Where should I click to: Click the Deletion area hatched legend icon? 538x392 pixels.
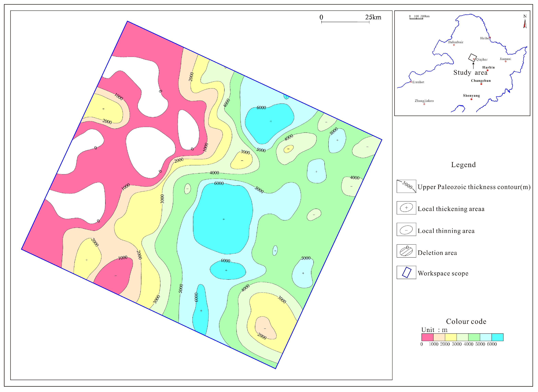pyautogui.click(x=406, y=251)
